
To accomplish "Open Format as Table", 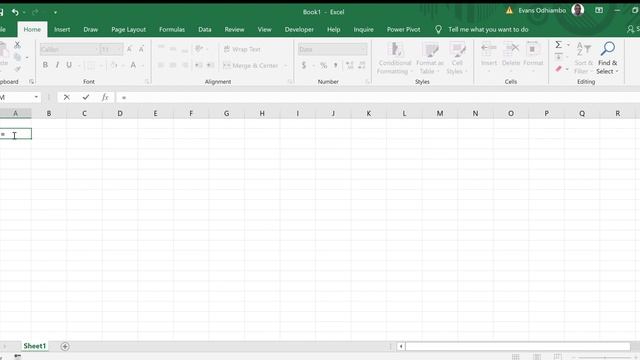I will pyautogui.click(x=429, y=58).
